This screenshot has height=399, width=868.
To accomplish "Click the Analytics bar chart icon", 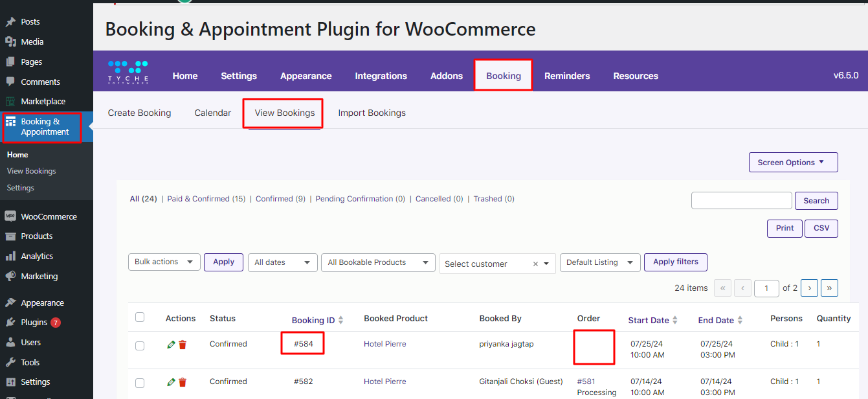I will 10,256.
